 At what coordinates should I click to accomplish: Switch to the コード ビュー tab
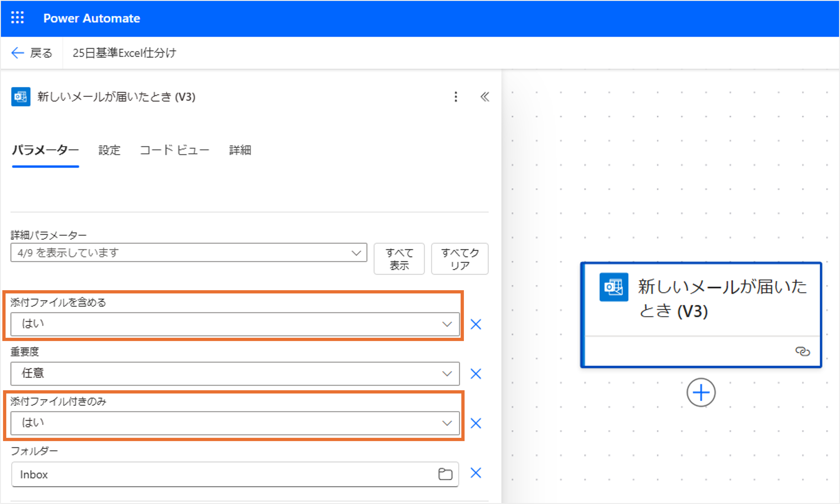point(175,150)
